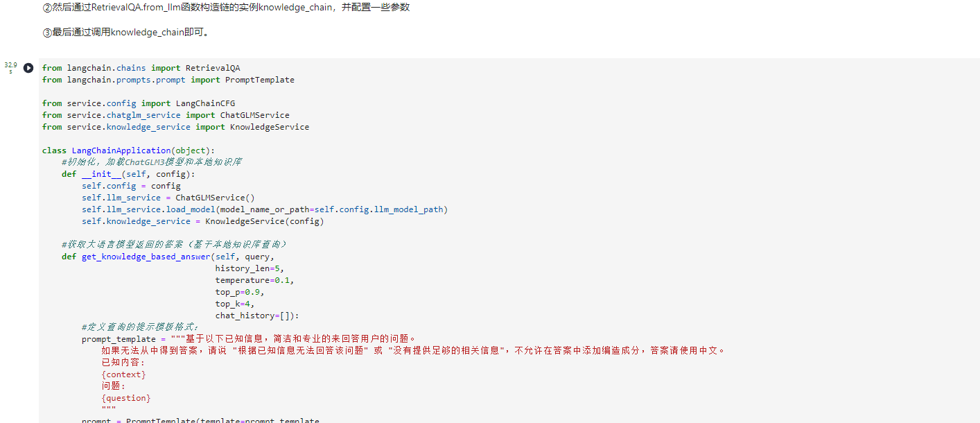980x423 pixels.
Task: Click the ChatGLMService import line
Action: 166,115
